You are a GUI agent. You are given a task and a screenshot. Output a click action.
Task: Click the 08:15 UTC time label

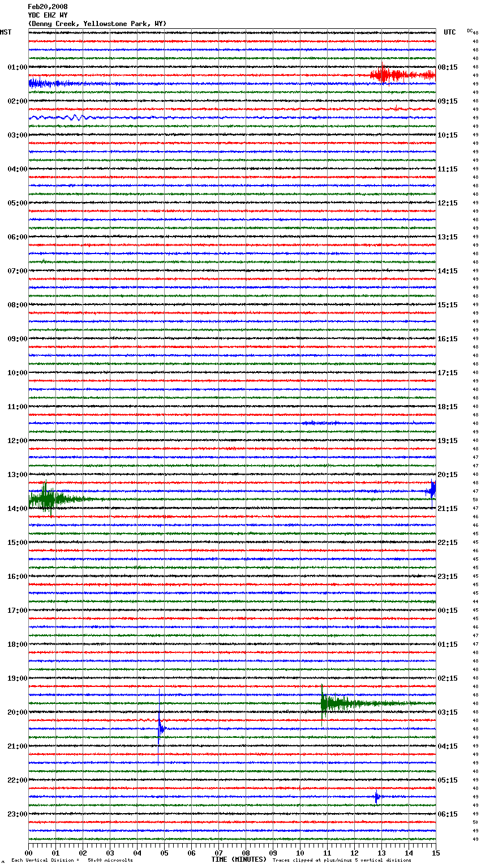[448, 67]
